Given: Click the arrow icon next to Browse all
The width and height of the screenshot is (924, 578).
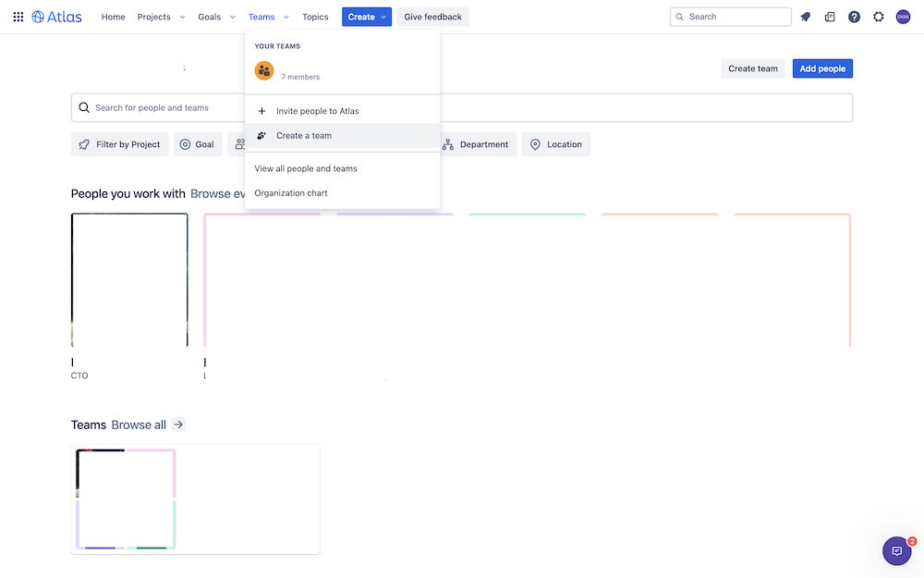Looking at the screenshot, I should pos(178,424).
